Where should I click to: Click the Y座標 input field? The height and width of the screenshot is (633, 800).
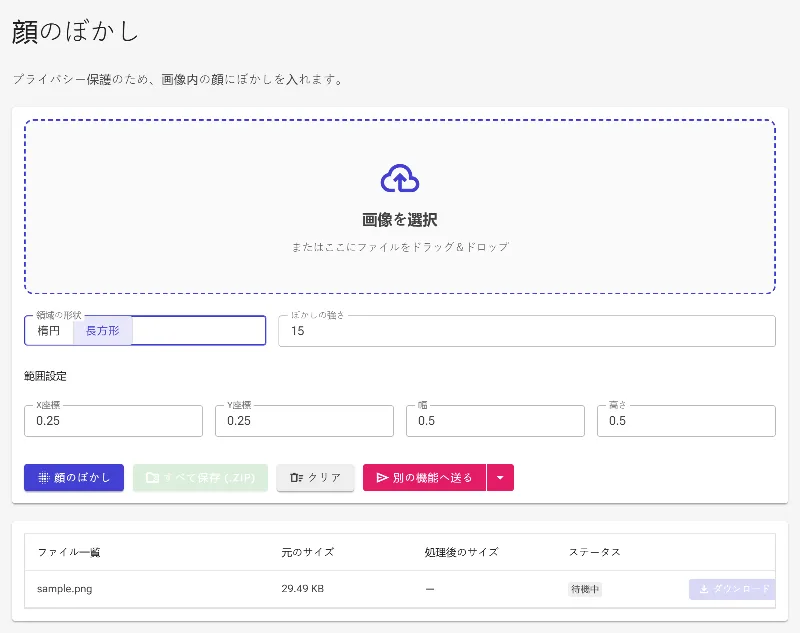(304, 421)
